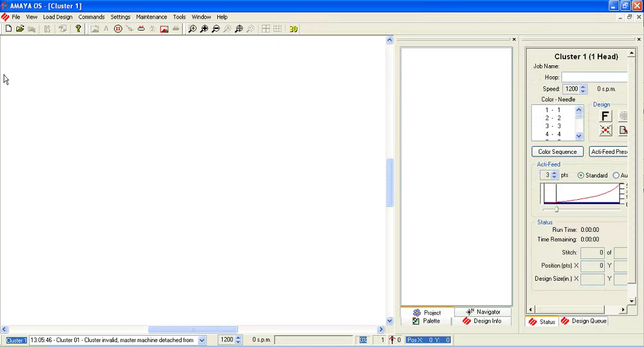The width and height of the screenshot is (644, 347).
Task: Click the magnifier with crosshair zoom icon
Action: pyautogui.click(x=238, y=29)
